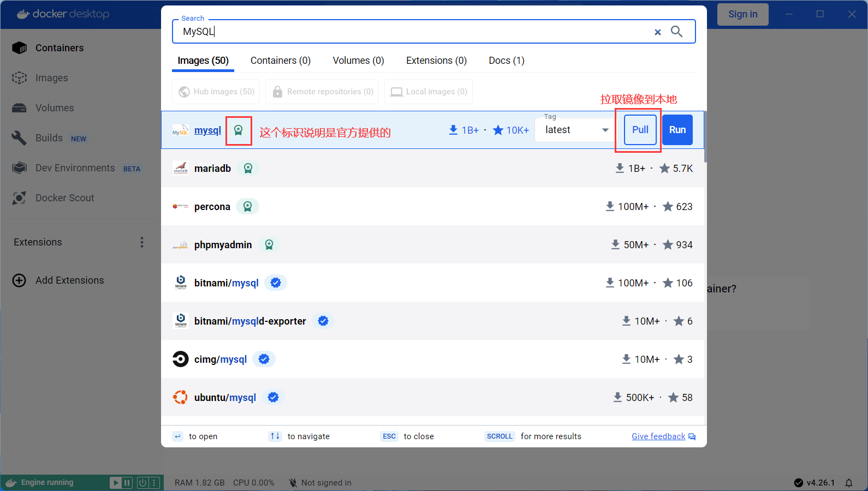This screenshot has height=491, width=868.
Task: Switch to Docs (1) tab
Action: point(507,61)
